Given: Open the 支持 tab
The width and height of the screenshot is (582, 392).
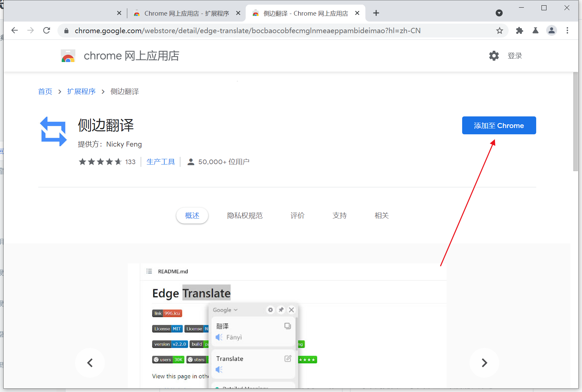Looking at the screenshot, I should click(x=340, y=216).
